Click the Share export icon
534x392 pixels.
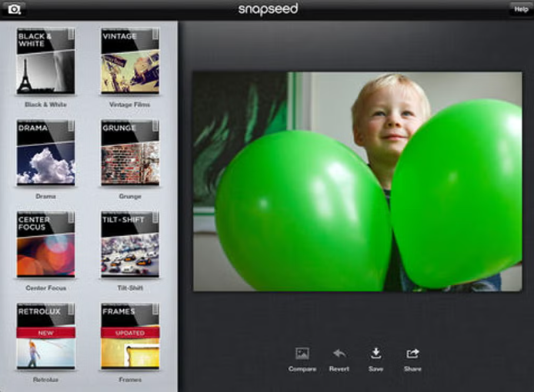pyautogui.click(x=412, y=354)
